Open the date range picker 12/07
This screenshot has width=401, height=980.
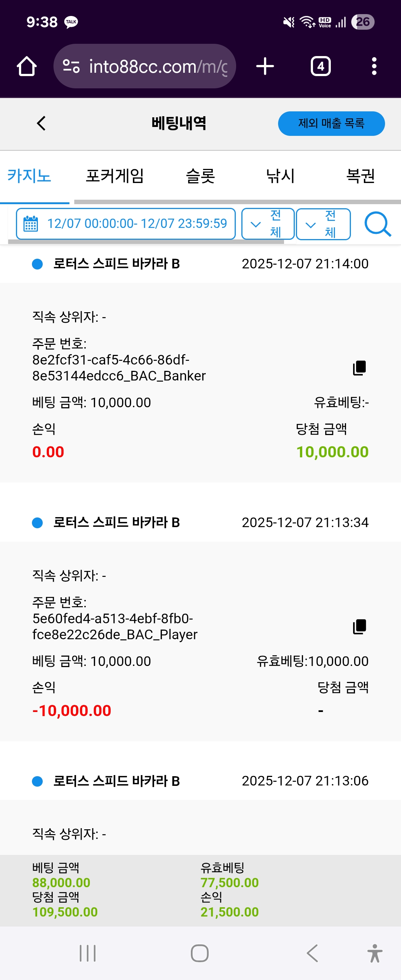(125, 224)
